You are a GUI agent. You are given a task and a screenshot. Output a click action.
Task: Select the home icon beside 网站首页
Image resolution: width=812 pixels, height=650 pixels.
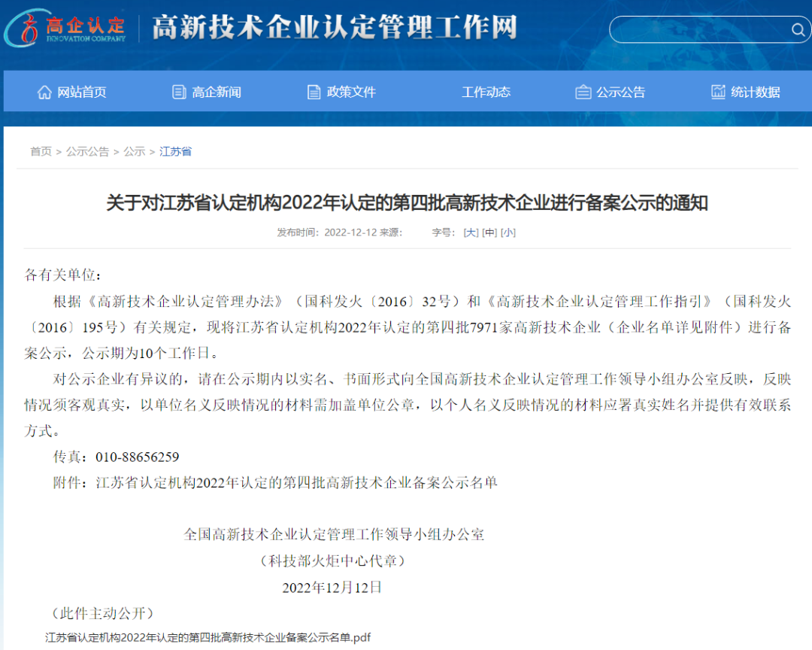(44, 91)
